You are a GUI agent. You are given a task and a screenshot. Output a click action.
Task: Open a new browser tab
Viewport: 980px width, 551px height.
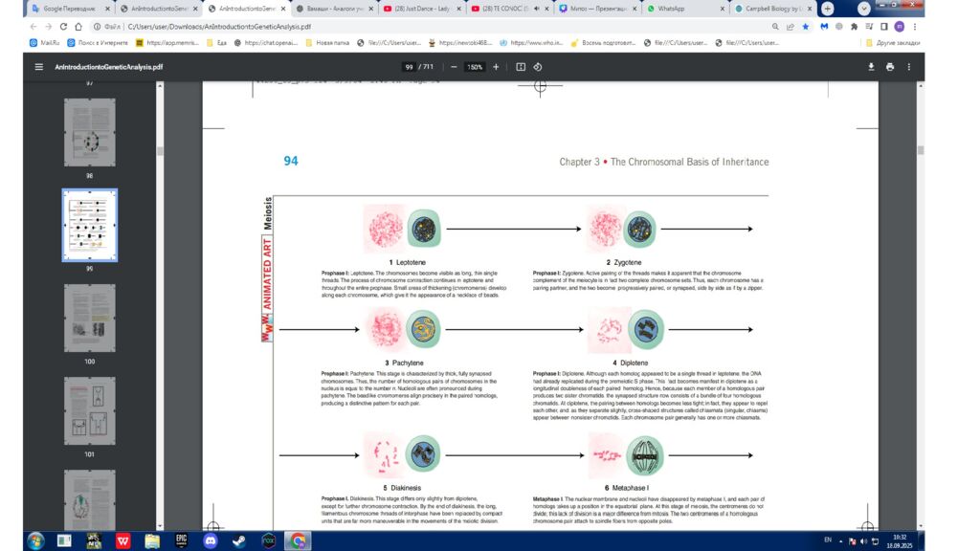click(x=828, y=9)
